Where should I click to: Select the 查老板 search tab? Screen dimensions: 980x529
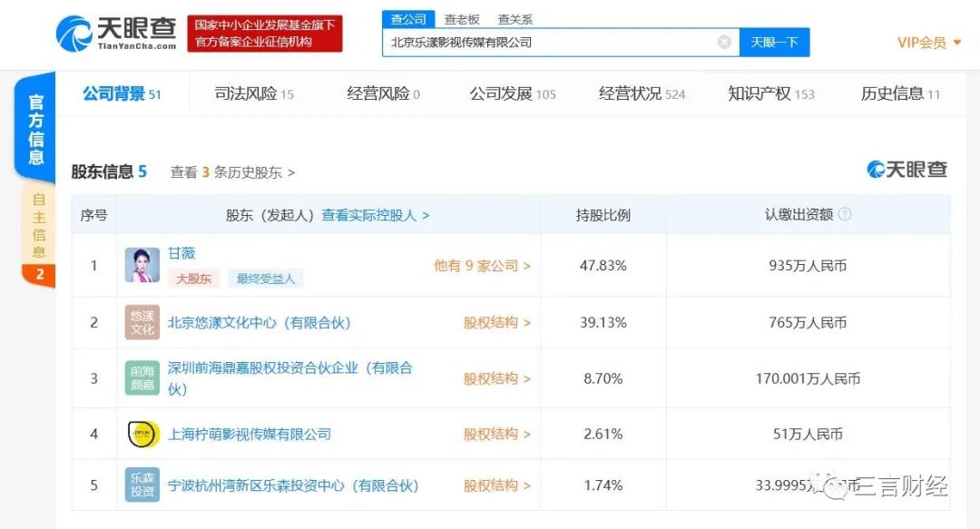pyautogui.click(x=462, y=19)
